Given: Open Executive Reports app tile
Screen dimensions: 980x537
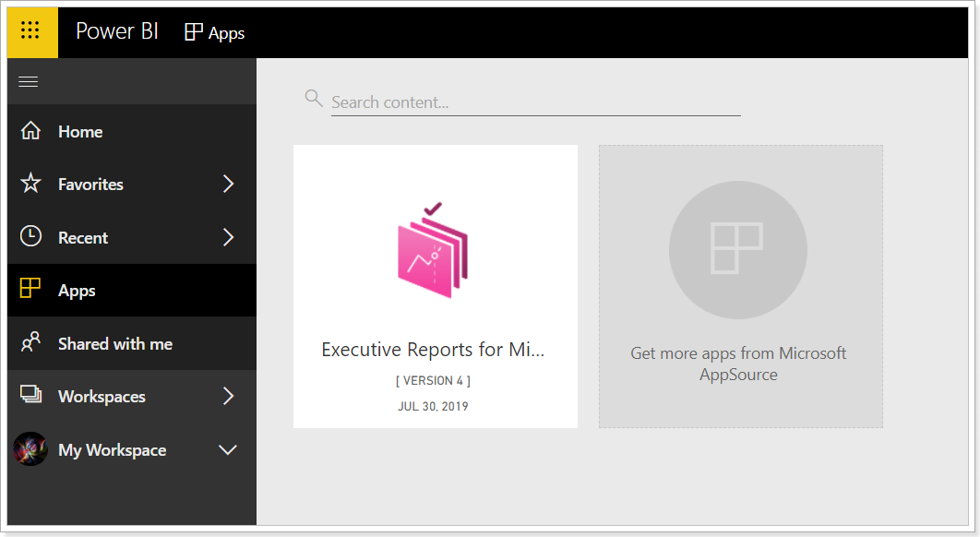Looking at the screenshot, I should pos(435,286).
